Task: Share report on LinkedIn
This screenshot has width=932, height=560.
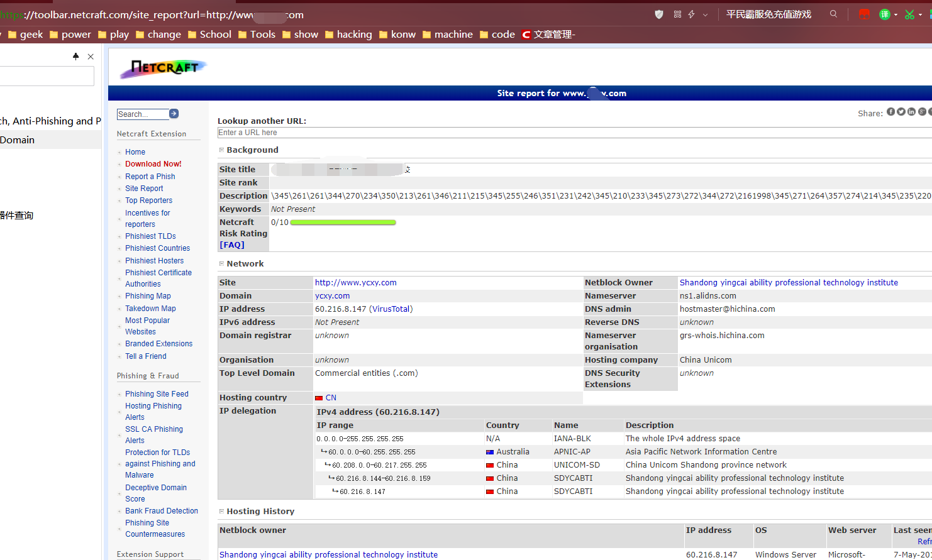Action: click(x=911, y=112)
